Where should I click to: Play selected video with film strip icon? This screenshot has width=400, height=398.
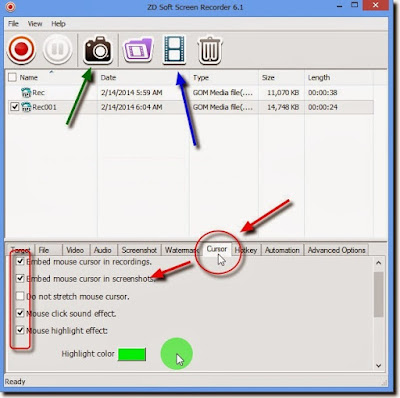tap(174, 50)
